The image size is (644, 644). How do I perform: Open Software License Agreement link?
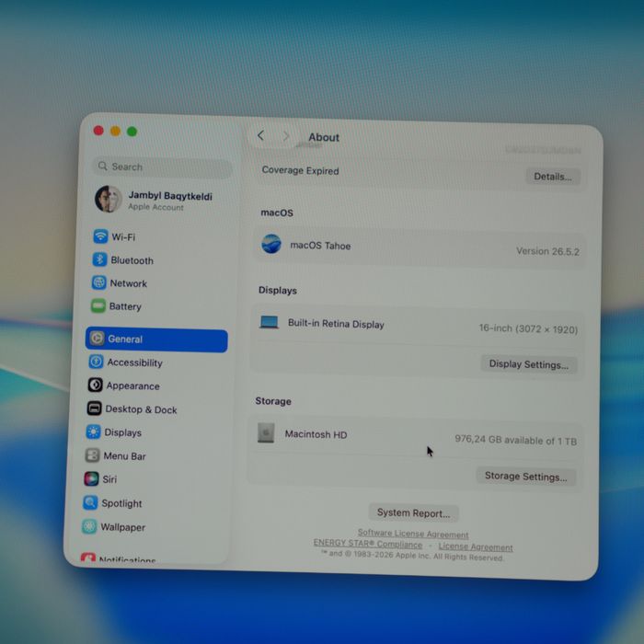413,534
